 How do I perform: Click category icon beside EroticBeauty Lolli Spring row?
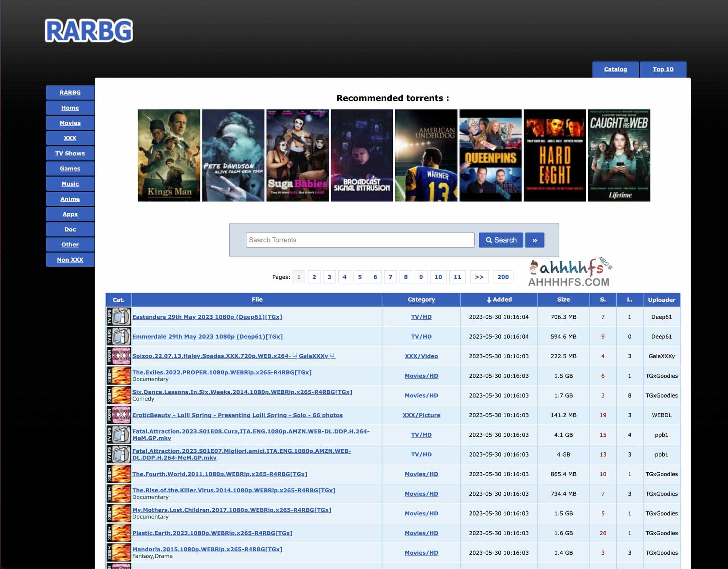pyautogui.click(x=119, y=415)
